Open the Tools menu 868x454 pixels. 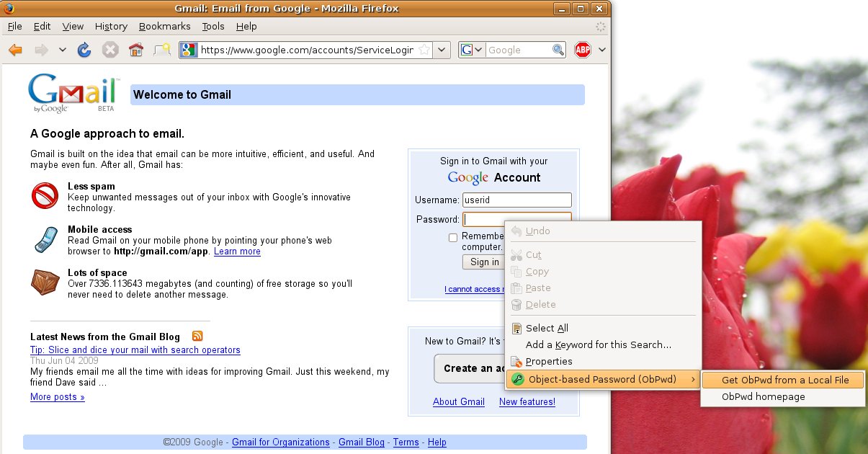click(213, 26)
